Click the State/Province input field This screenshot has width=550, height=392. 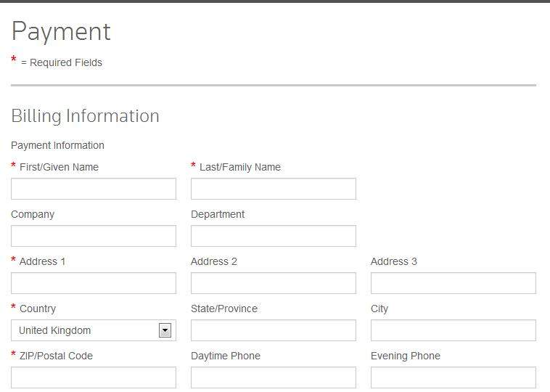pyautogui.click(x=273, y=330)
